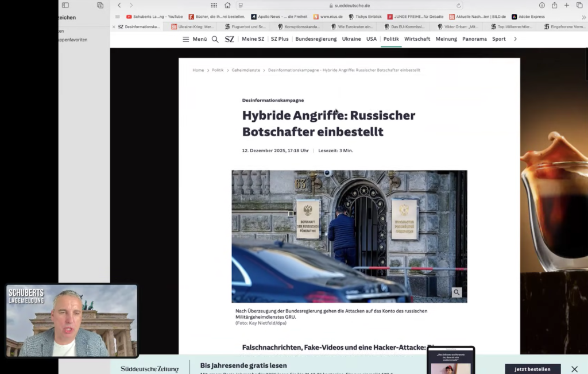Open the SZ search magnifier icon

click(215, 39)
